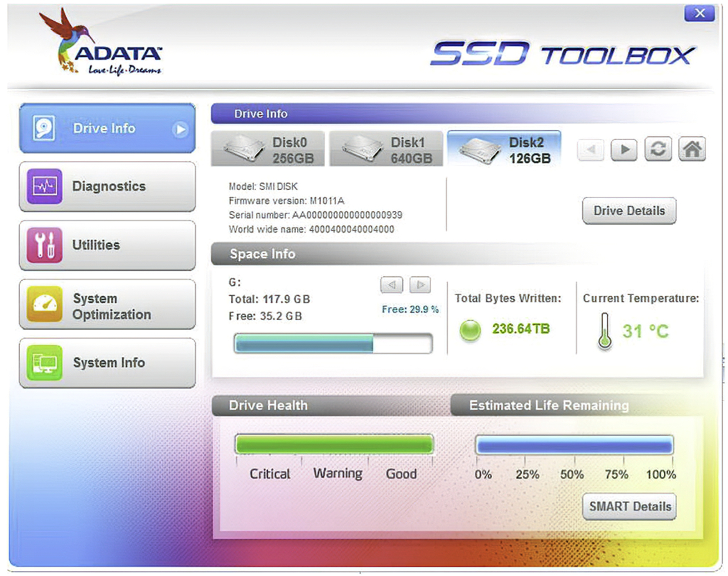Screen dimensions: 728x576
Task: Click the home icon button
Action: tap(692, 149)
